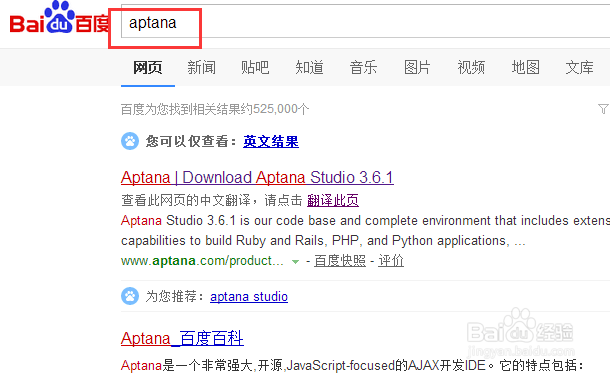Open the 百度快照 link

[x=340, y=261]
